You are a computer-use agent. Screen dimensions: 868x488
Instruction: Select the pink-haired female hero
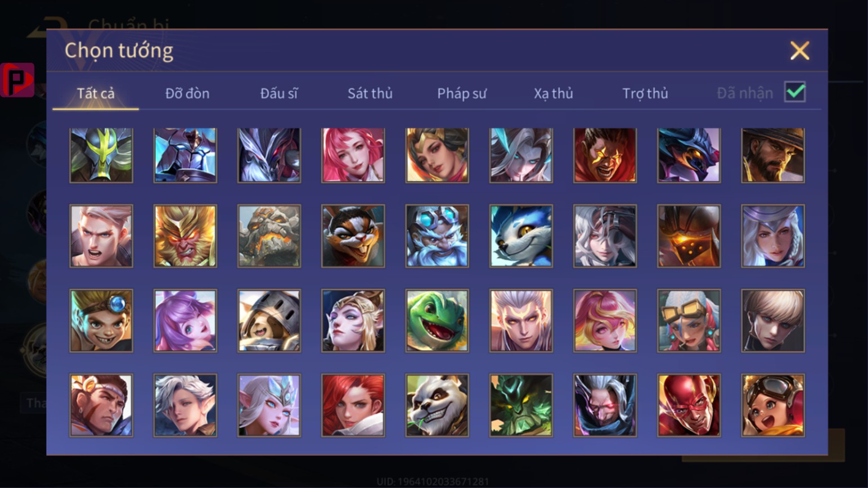click(353, 155)
